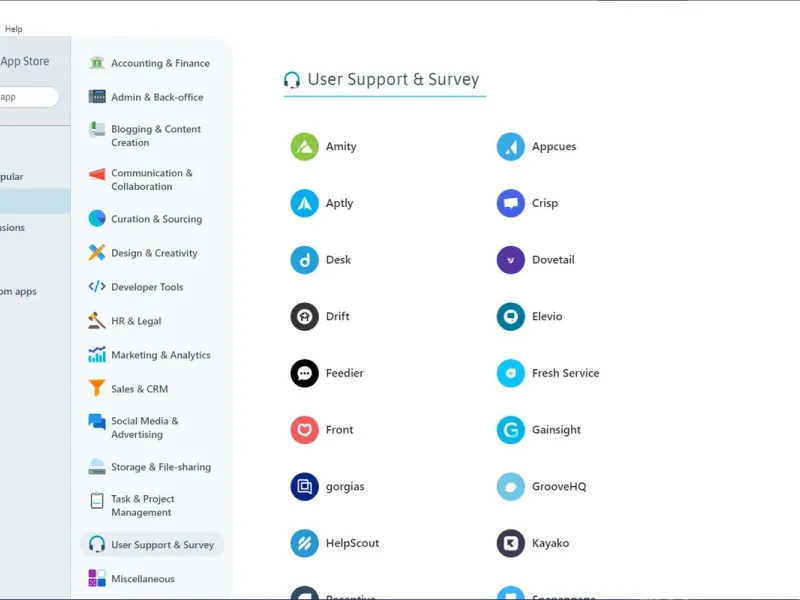Select the Front app icon
800x600 pixels.
(305, 430)
